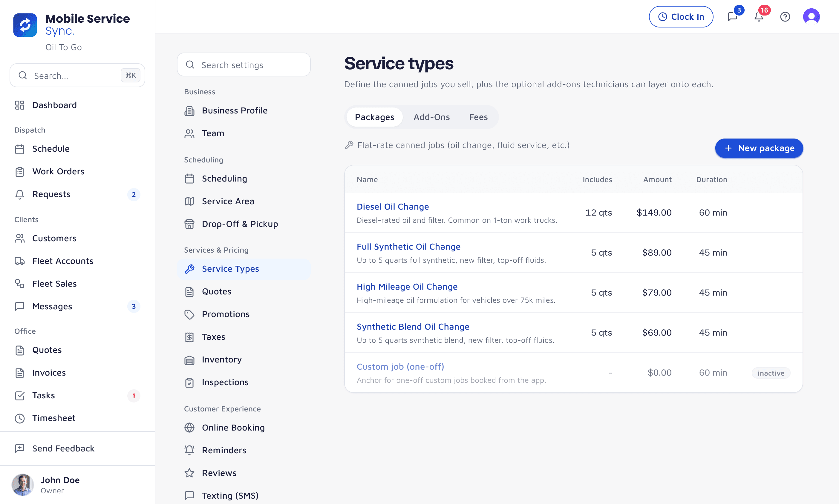Open Texting (SMS) settings
This screenshot has height=504, width=839.
point(244,496)
